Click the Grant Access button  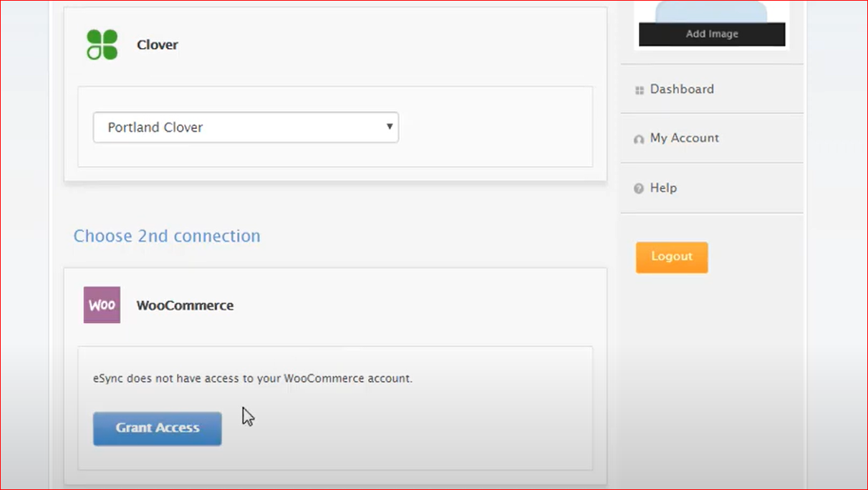pos(158,428)
